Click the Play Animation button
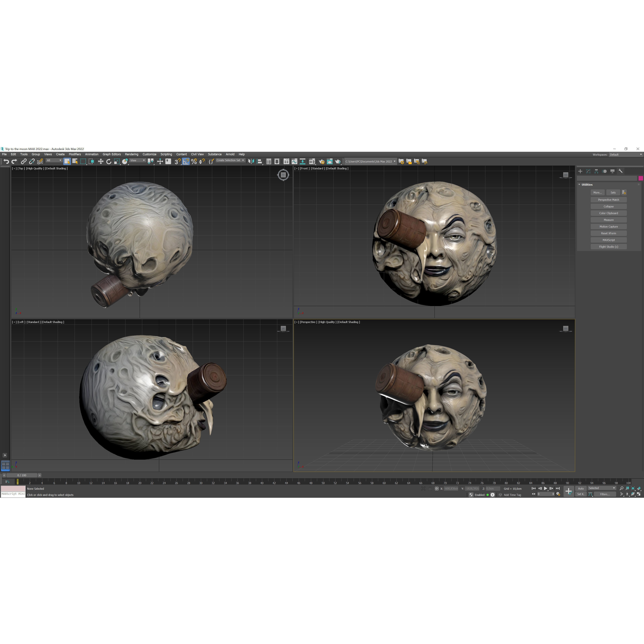The width and height of the screenshot is (644, 644). click(546, 489)
